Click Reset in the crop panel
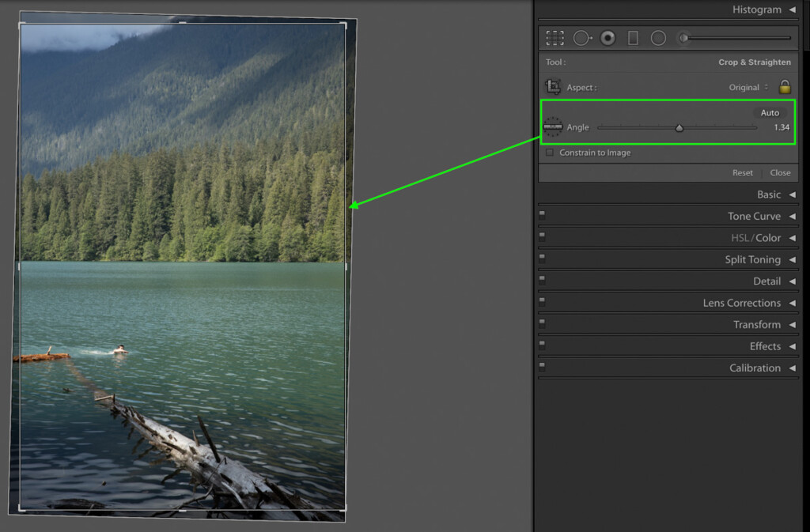This screenshot has width=810, height=532. tap(742, 173)
